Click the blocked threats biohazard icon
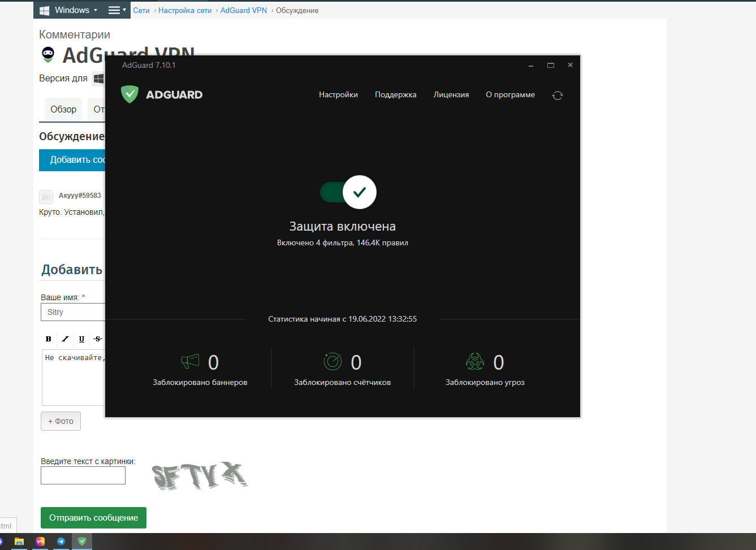This screenshot has width=756, height=550. tap(475, 361)
